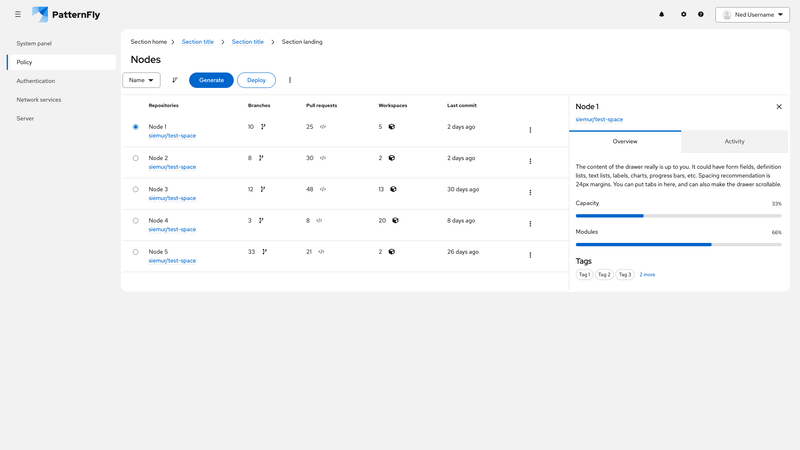Click the Tag 2 label
The height and width of the screenshot is (450, 800).
click(x=604, y=274)
